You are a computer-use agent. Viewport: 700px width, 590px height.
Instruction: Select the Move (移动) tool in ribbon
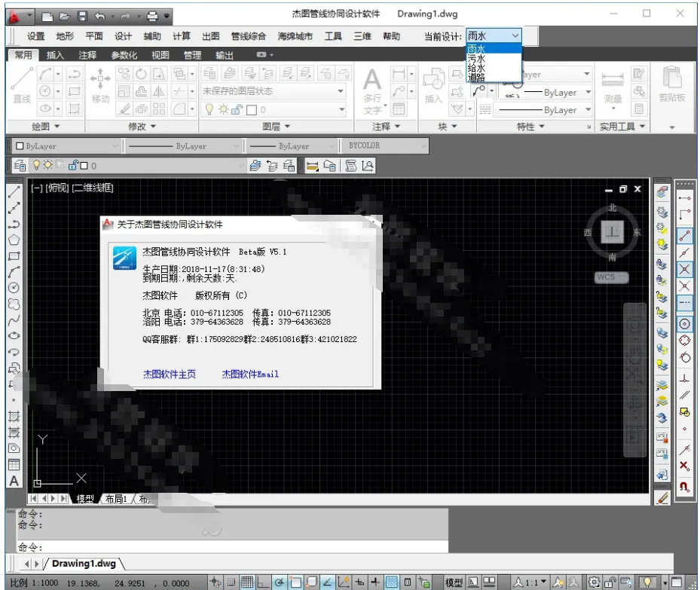(100, 86)
